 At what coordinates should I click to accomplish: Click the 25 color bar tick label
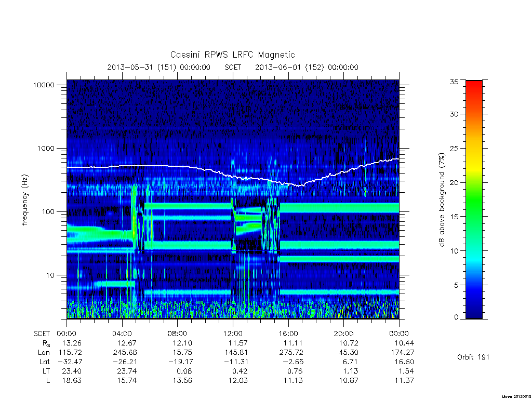pyautogui.click(x=454, y=149)
